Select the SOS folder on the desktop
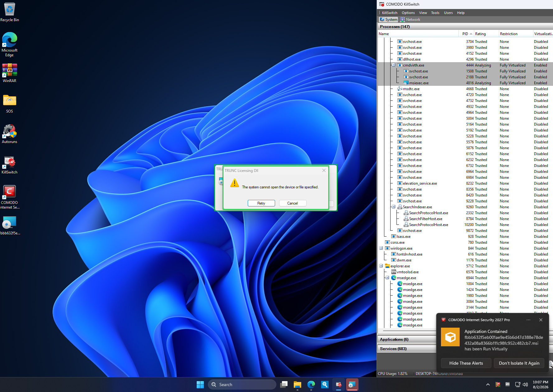 click(x=10, y=104)
